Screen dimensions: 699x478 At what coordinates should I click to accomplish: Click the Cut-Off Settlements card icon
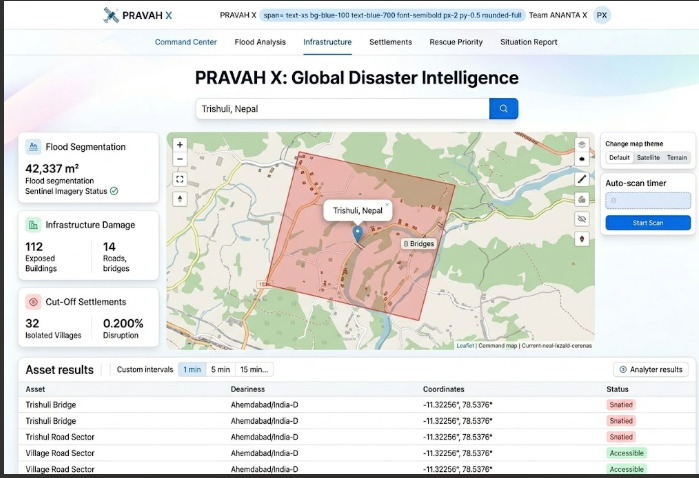tap(33, 302)
